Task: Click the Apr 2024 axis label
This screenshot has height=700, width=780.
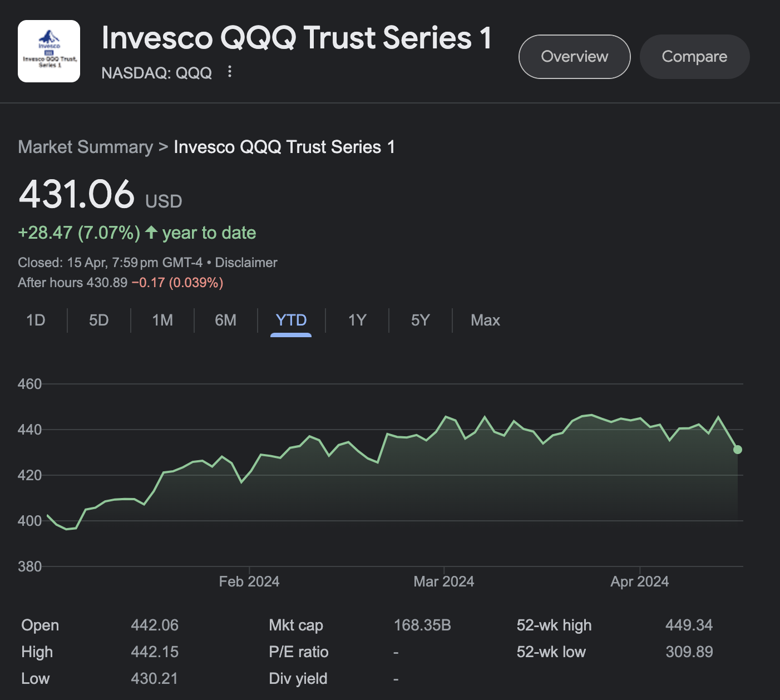Action: [639, 581]
